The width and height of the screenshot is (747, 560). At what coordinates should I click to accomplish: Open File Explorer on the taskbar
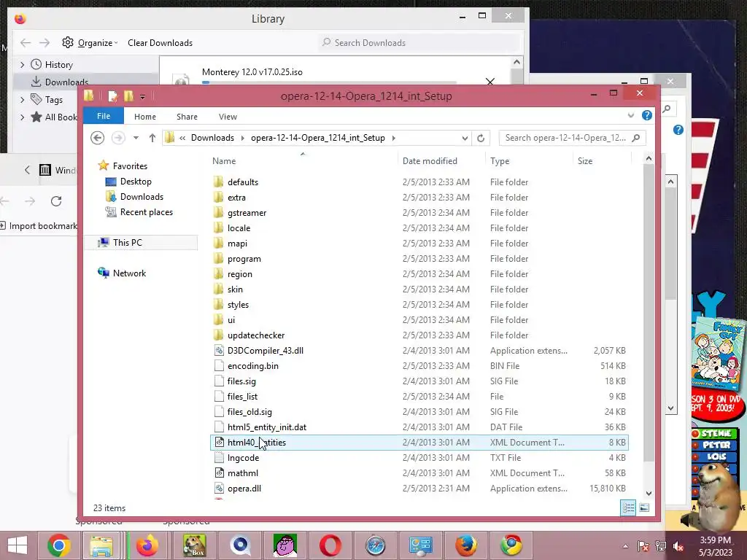point(102,545)
